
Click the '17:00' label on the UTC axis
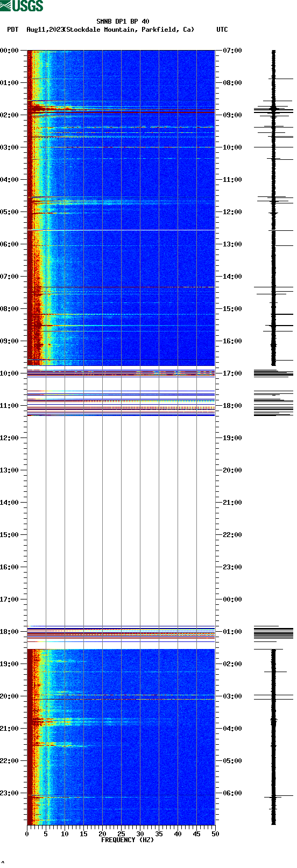232,373
